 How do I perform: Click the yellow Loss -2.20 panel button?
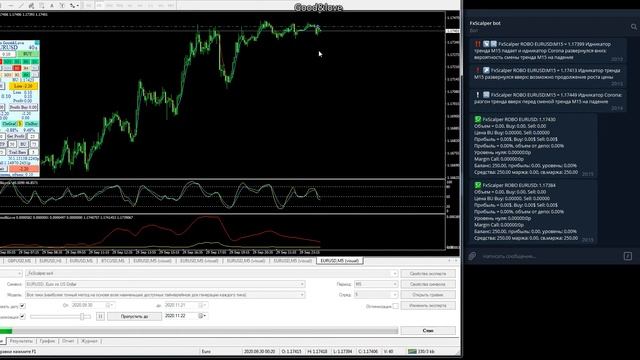pos(23,86)
